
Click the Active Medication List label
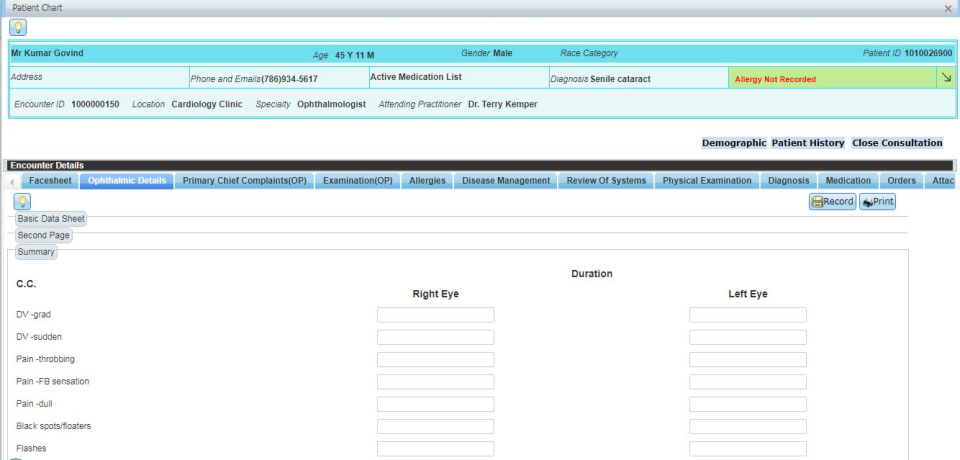point(416,77)
